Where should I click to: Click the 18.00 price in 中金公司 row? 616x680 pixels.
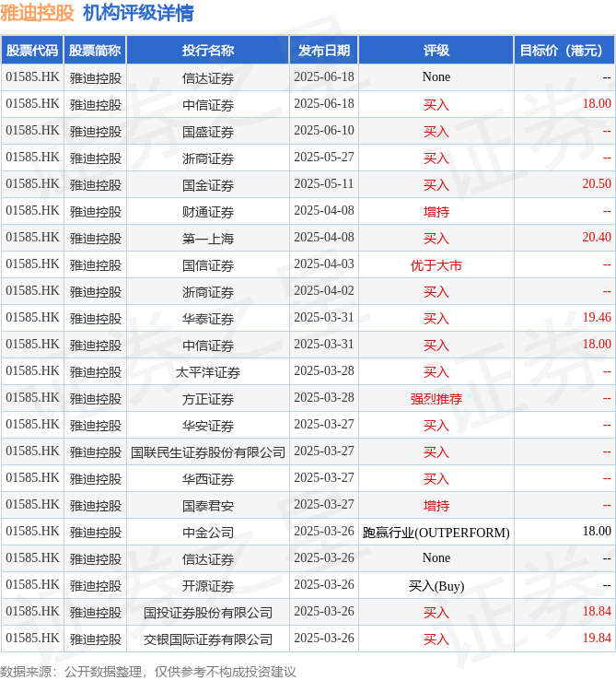pyautogui.click(x=597, y=531)
